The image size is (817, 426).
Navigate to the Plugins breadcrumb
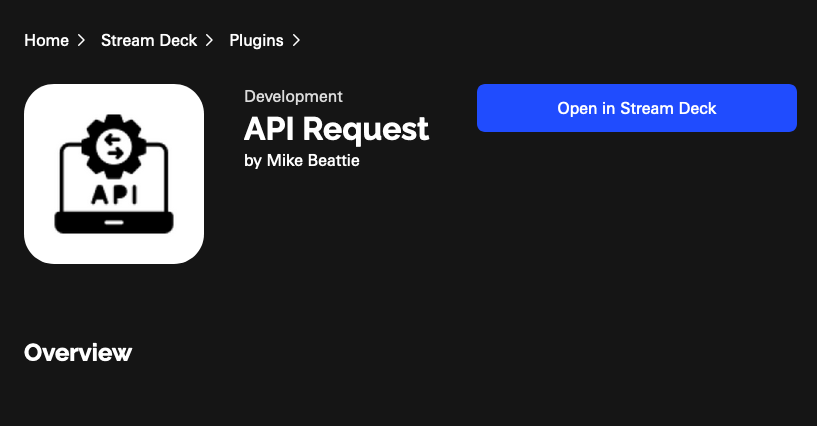click(x=256, y=41)
